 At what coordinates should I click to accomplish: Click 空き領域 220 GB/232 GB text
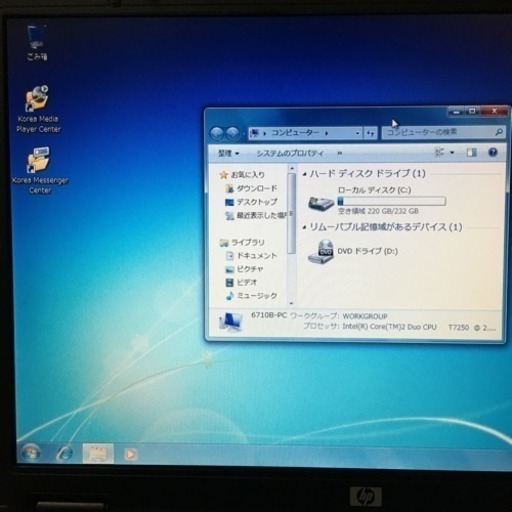378,211
